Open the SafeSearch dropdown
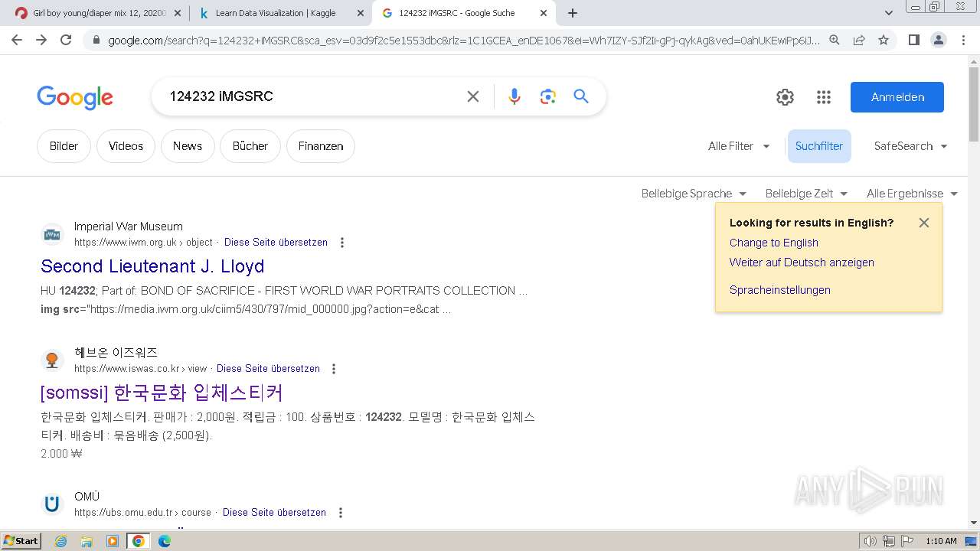Screen dimensions: 980x551 pos(911,146)
